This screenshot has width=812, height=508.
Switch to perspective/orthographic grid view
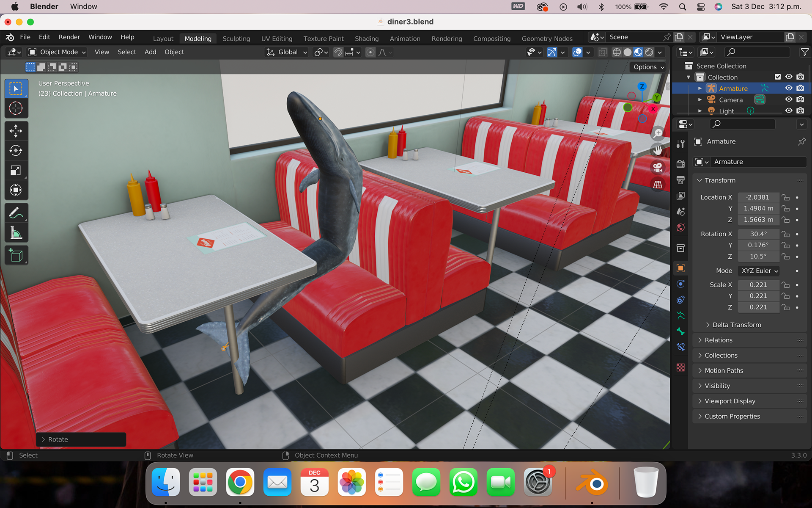point(657,185)
